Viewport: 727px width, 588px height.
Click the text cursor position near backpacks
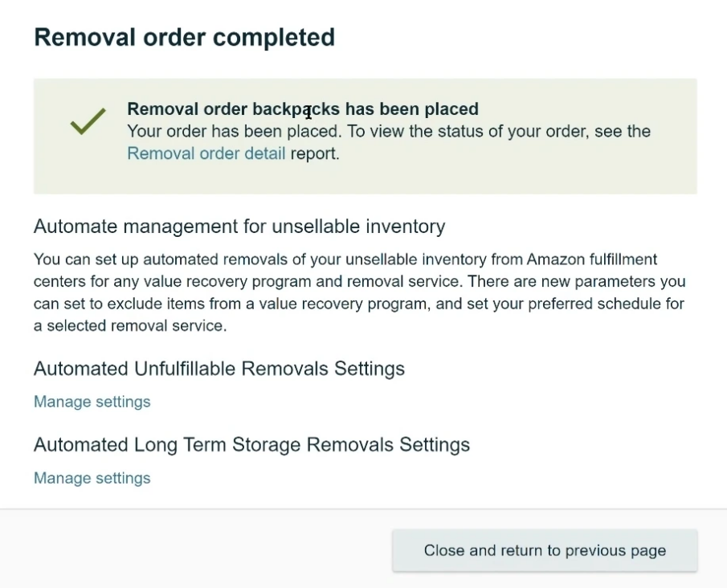coord(308,112)
